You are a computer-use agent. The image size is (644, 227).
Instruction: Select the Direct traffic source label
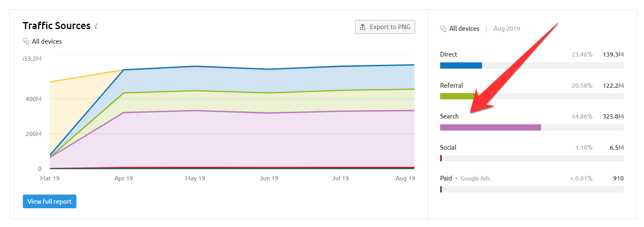[x=448, y=54]
